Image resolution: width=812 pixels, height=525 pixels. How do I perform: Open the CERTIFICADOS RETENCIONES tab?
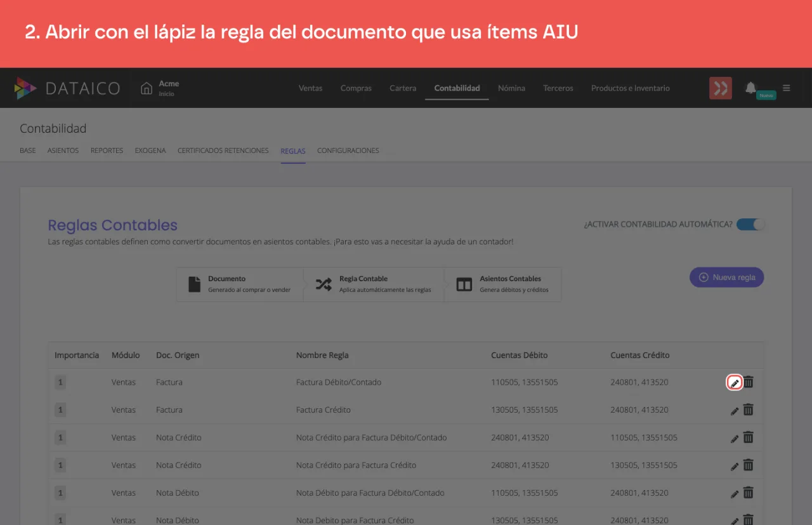[223, 151]
